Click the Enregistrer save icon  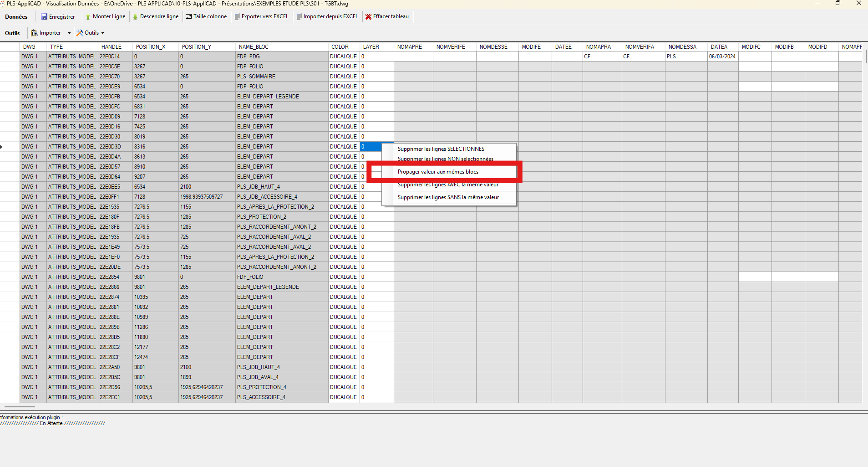coord(44,17)
